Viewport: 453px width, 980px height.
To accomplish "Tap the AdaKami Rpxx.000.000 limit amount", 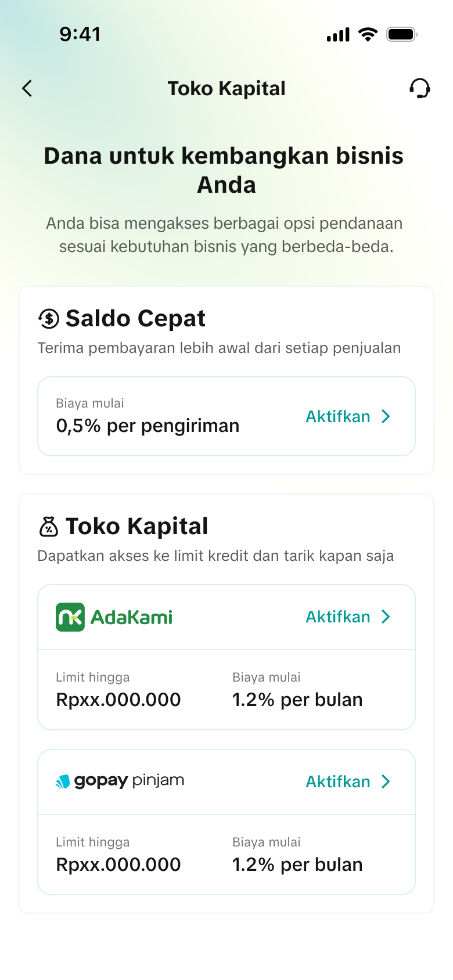I will (x=118, y=700).
